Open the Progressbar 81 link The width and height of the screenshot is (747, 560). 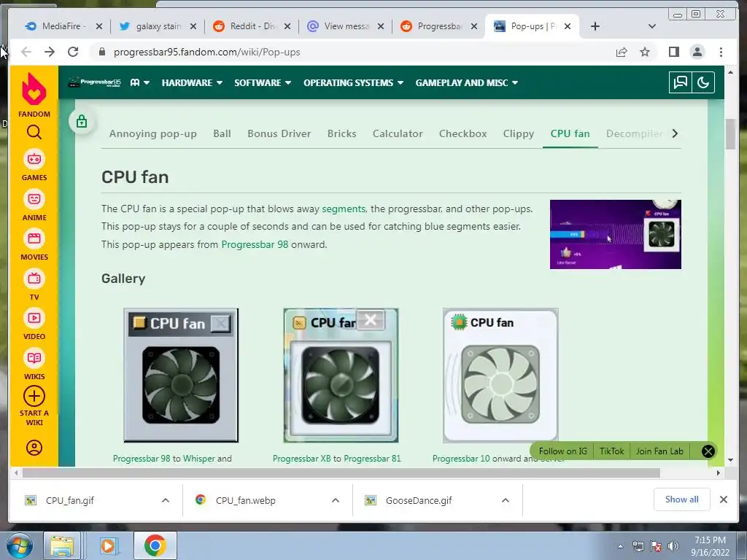tap(373, 459)
